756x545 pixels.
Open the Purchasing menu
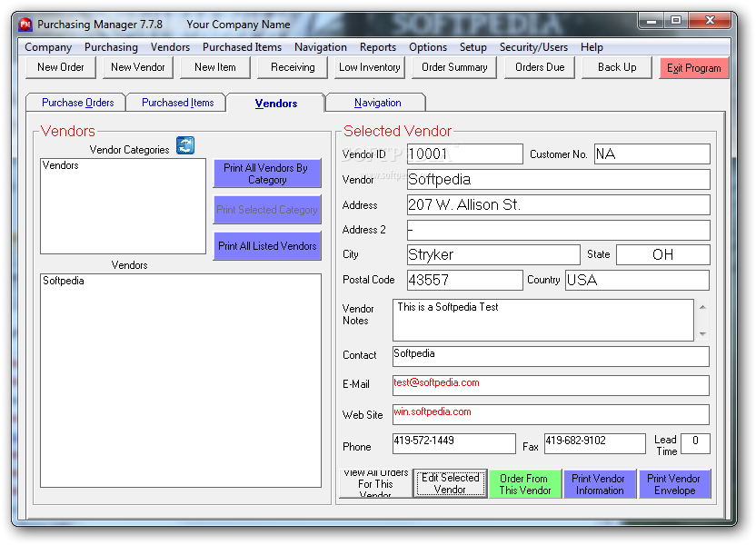[111, 47]
